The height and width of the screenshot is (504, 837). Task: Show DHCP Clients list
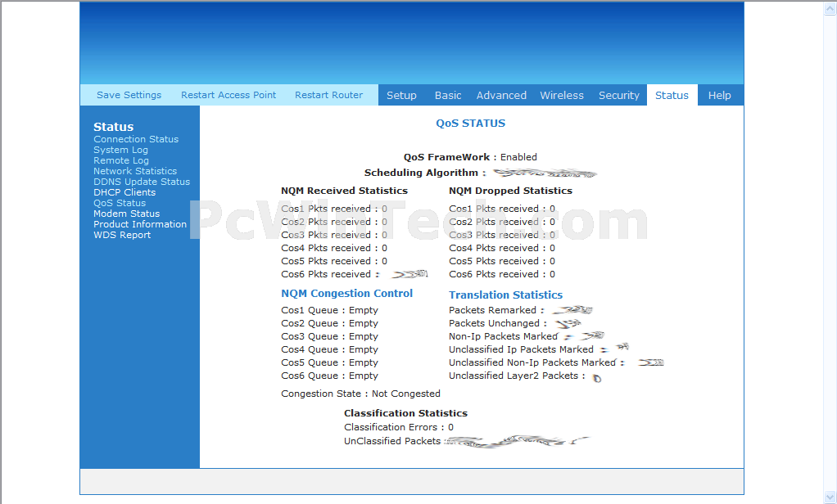pos(124,192)
